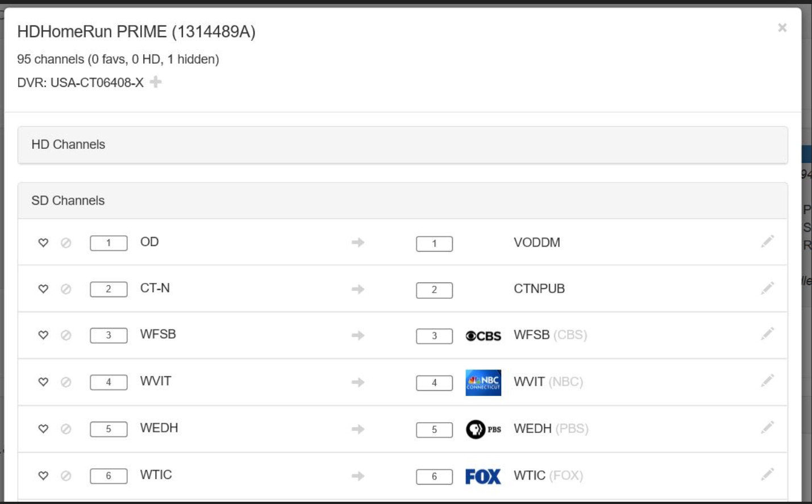The image size is (812, 504).
Task: Hide the WVIT channel
Action: [x=66, y=382]
